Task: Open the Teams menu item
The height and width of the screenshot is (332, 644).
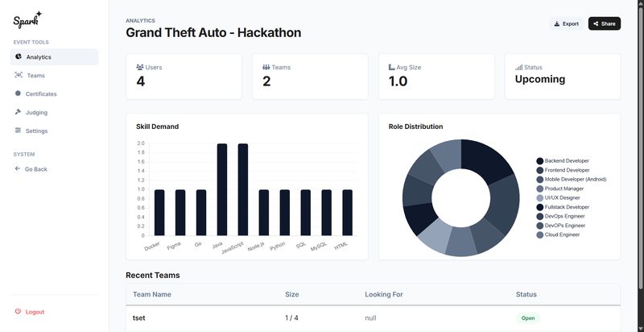Action: coord(35,75)
